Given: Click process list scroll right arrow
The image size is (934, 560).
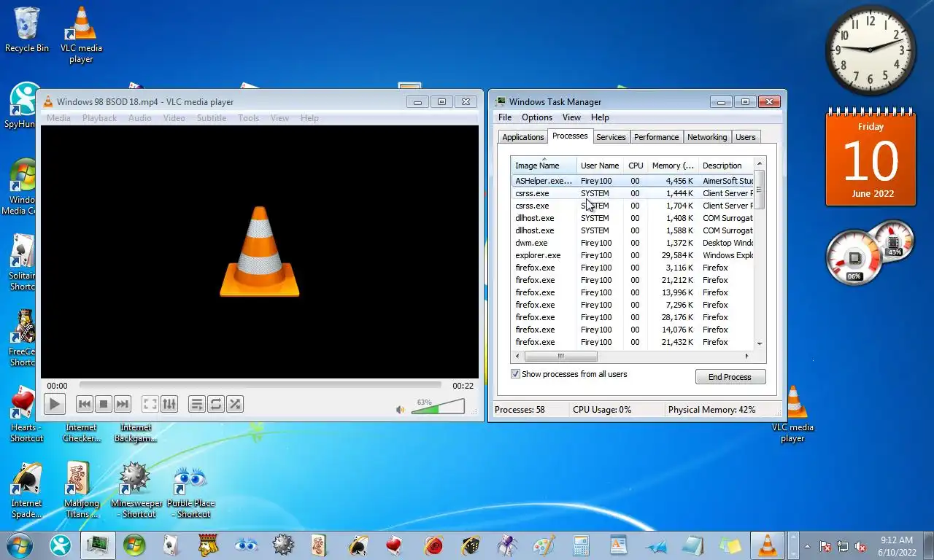Looking at the screenshot, I should [x=746, y=356].
